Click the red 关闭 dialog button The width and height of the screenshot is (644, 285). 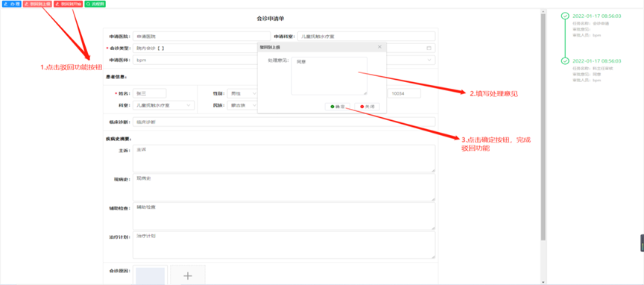[x=367, y=107]
